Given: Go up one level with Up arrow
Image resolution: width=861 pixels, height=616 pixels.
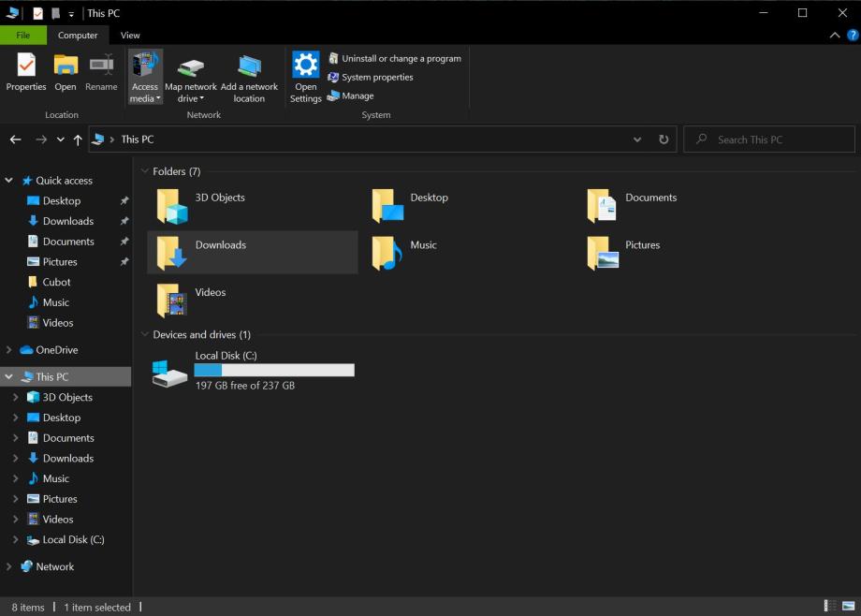Looking at the screenshot, I should point(78,139).
